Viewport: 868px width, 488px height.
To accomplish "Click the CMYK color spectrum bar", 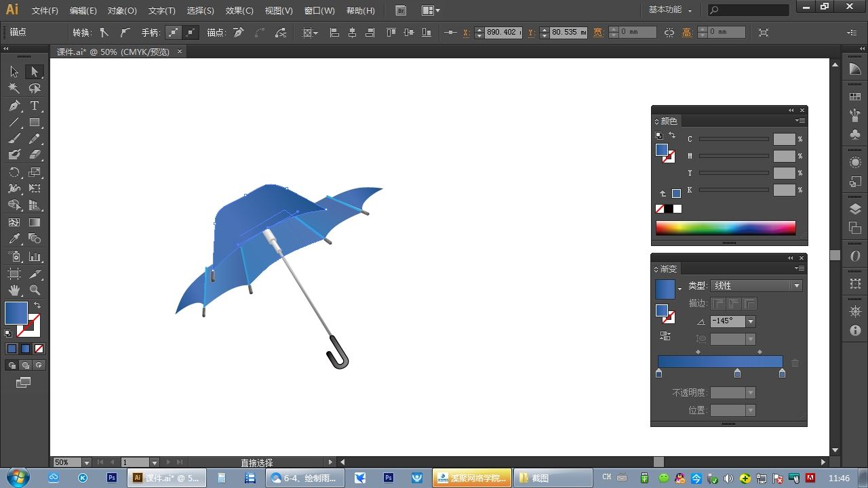I will [x=725, y=228].
